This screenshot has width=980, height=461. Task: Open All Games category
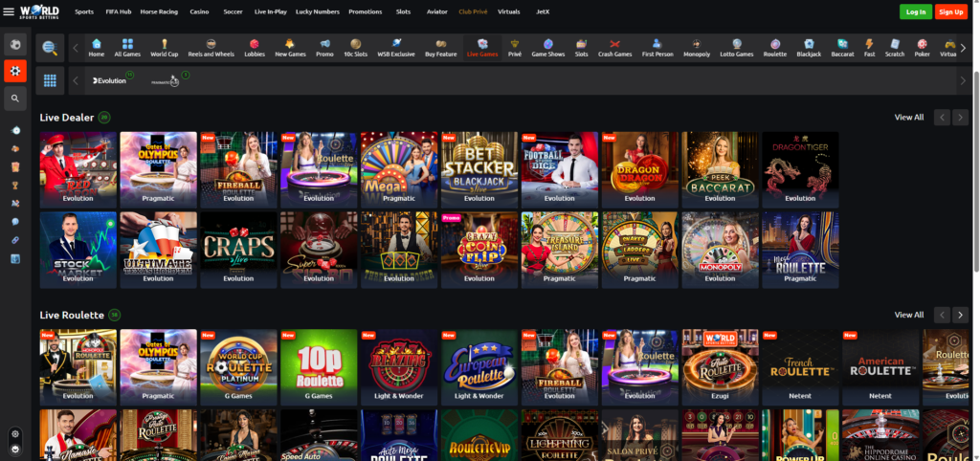127,48
